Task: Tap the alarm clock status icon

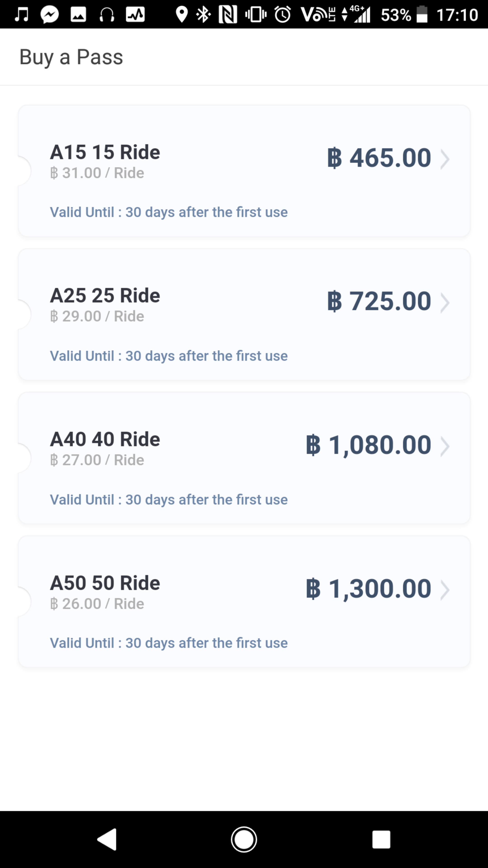Action: 282,14
